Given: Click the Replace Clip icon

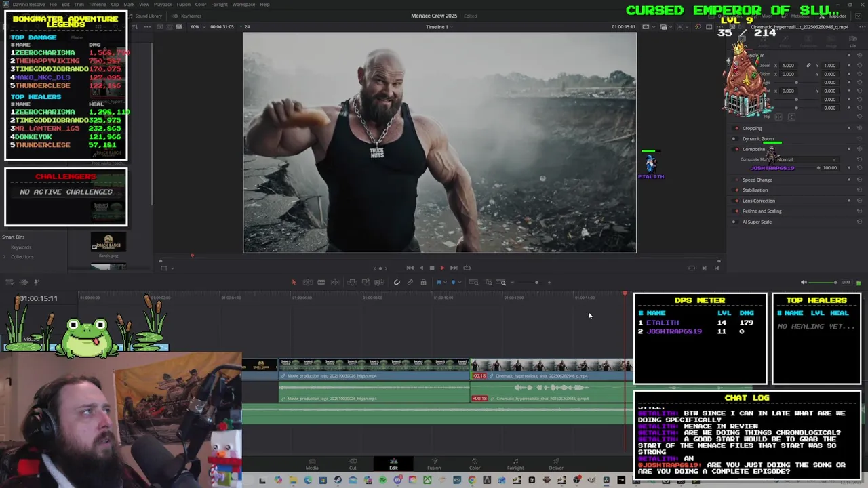Looking at the screenshot, I should pos(379,282).
